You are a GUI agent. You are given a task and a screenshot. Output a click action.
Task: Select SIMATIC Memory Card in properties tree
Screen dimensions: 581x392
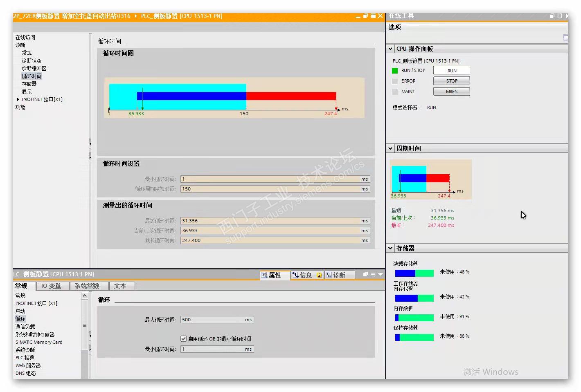39,342
